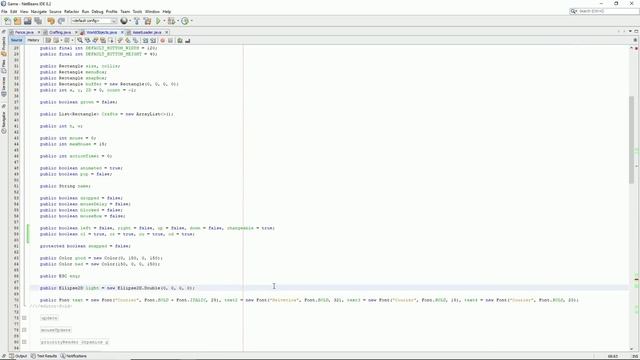This screenshot has width=640, height=360.
Task: Click the Previous Bookmark icon
Action: pos(120,40)
